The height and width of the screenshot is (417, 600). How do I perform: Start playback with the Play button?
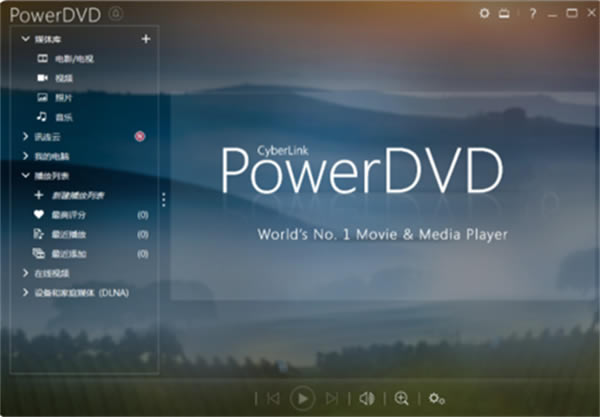point(302,399)
